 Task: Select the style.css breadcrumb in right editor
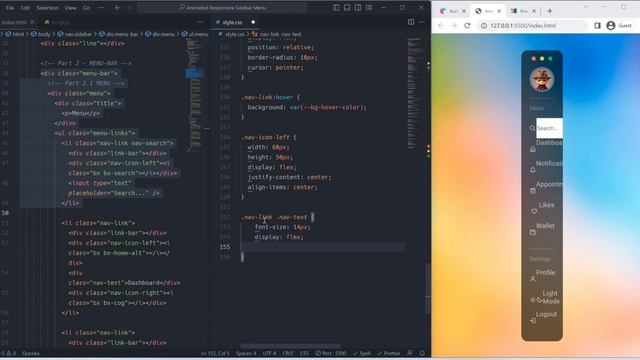click(x=231, y=34)
